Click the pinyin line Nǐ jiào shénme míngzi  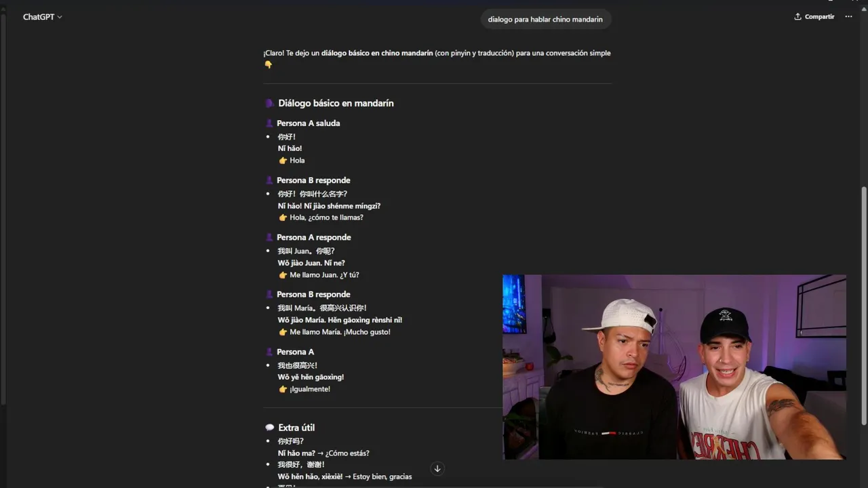[x=342, y=206]
